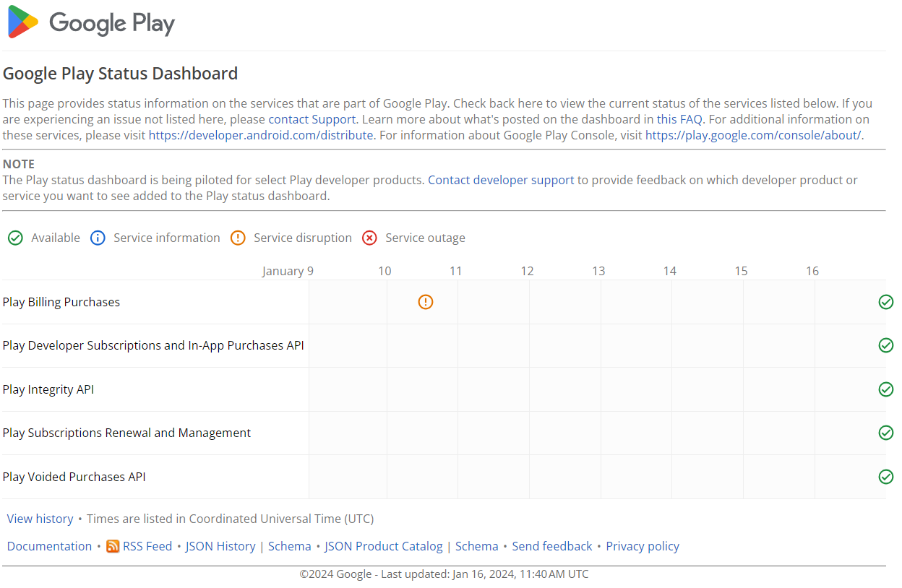Open the JSON History link
Viewport: 902px width, 588px height.
point(220,546)
